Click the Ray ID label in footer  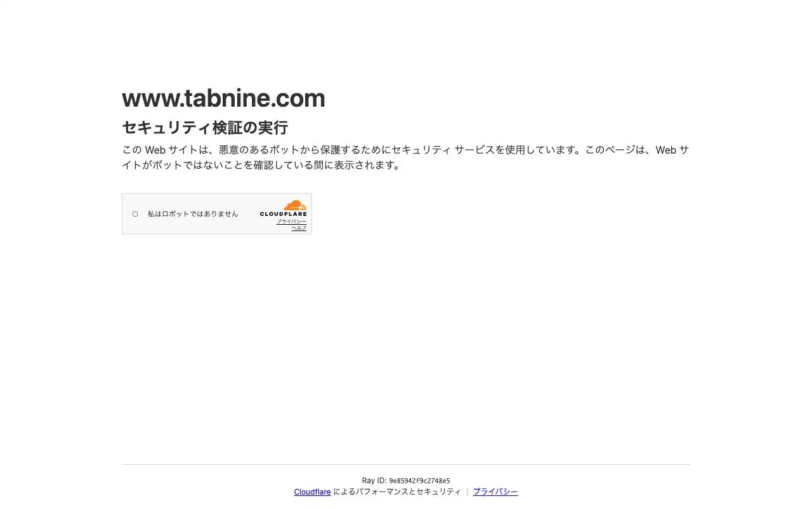click(374, 481)
